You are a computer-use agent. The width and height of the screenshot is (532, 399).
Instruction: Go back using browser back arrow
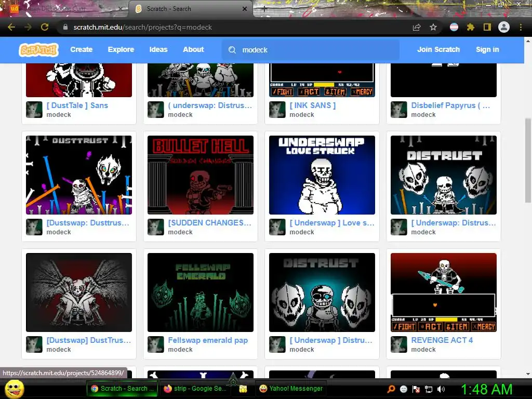pos(11,27)
